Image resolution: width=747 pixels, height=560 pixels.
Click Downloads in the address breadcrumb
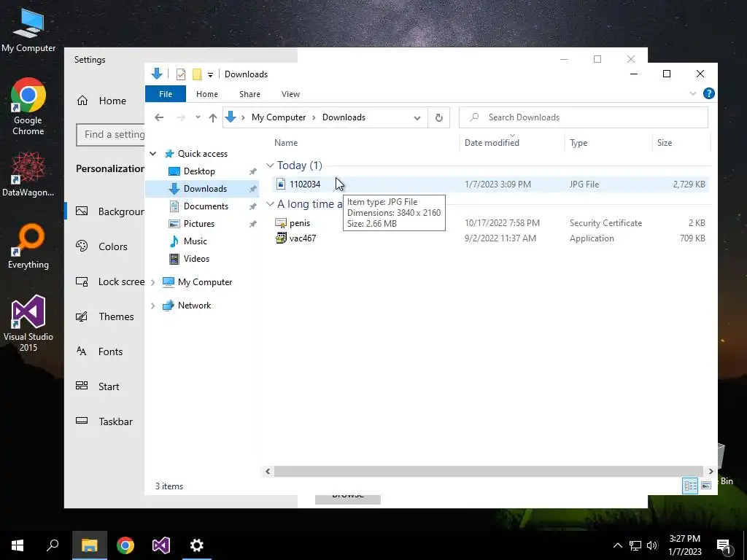[x=344, y=117]
